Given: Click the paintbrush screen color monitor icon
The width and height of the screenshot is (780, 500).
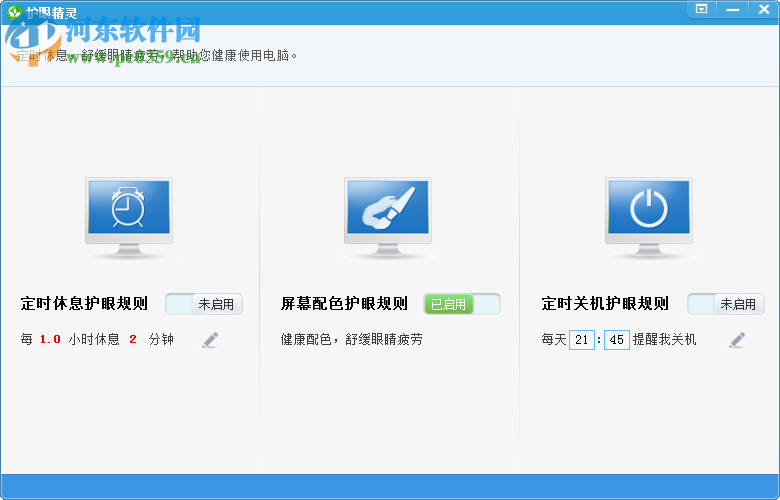Looking at the screenshot, I should pyautogui.click(x=388, y=217).
